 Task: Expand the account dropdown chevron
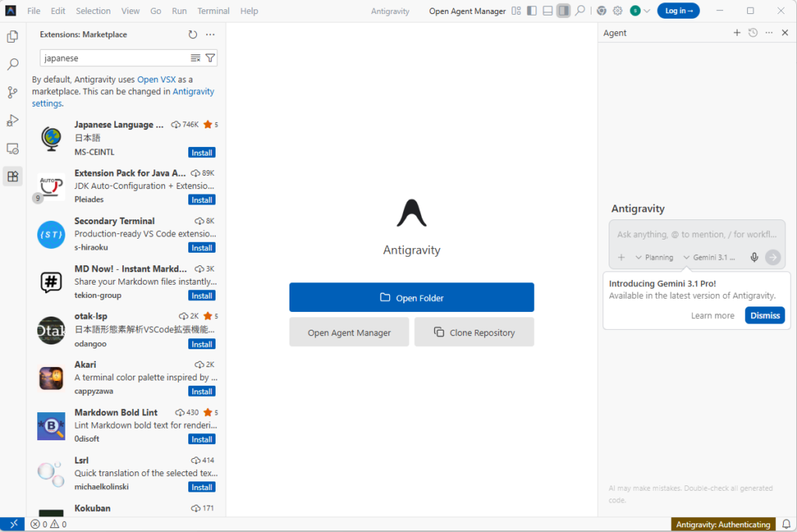click(647, 11)
